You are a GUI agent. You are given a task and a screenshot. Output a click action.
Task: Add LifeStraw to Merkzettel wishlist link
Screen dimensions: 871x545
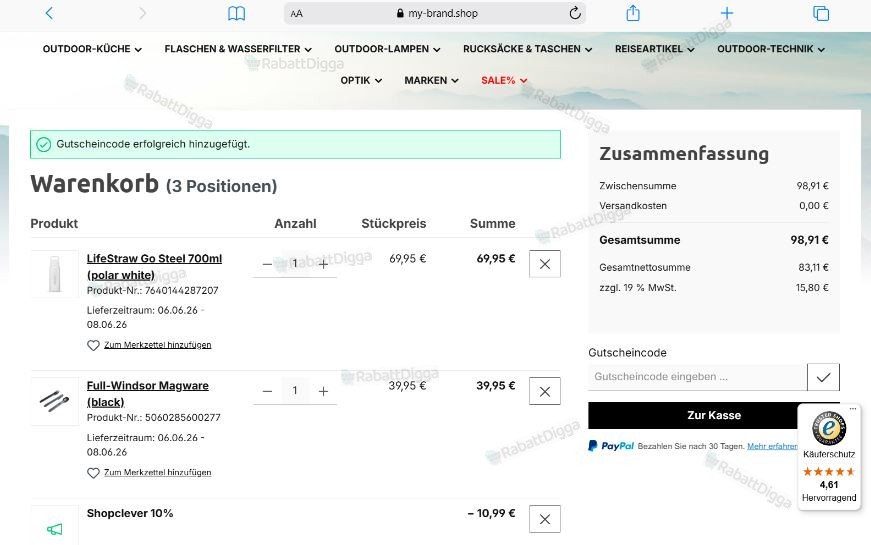coord(158,345)
